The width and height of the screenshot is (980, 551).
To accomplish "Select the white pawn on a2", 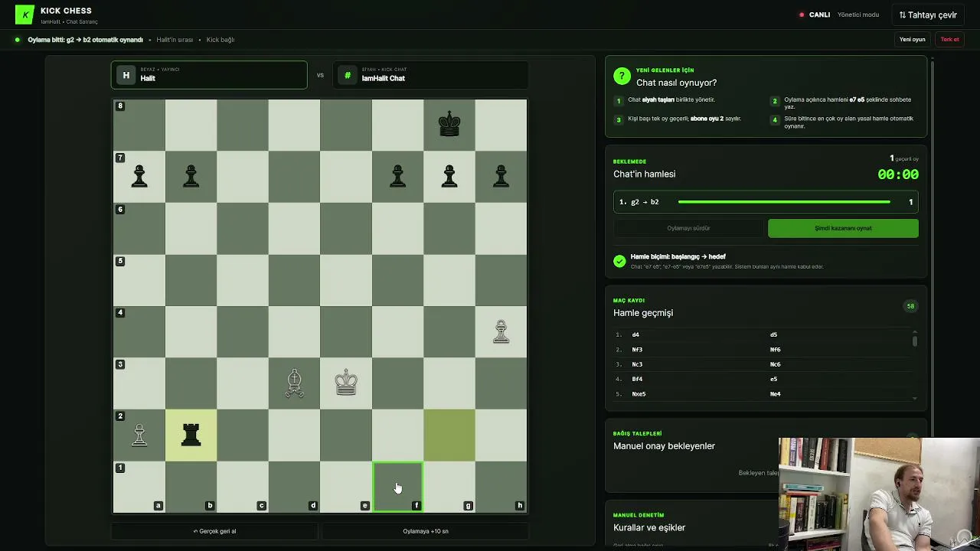I will coord(139,435).
